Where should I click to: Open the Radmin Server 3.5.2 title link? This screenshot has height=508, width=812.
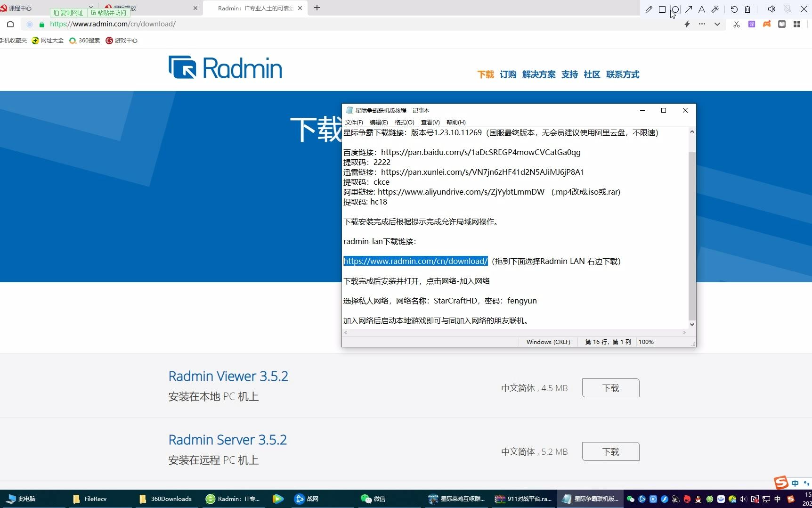point(227,440)
